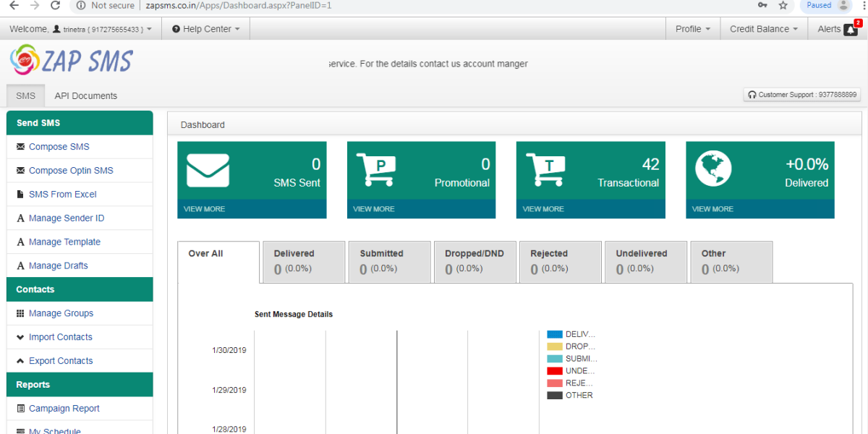Click the Sent Message Details chart title
868x434 pixels.
coord(294,315)
